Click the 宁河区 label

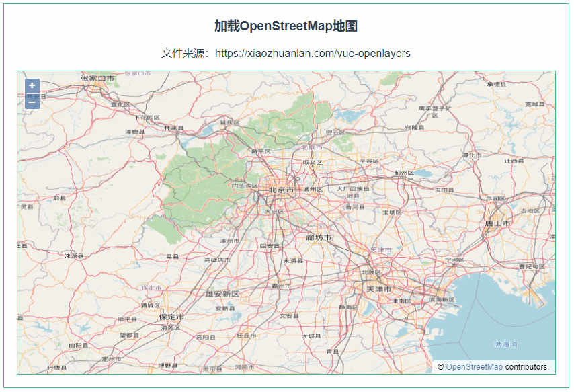point(454,260)
